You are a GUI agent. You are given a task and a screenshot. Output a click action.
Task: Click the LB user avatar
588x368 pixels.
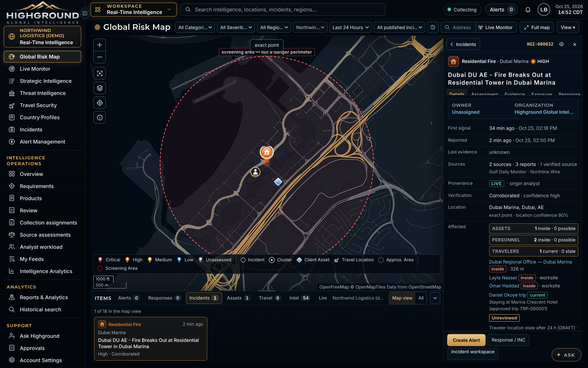(544, 10)
